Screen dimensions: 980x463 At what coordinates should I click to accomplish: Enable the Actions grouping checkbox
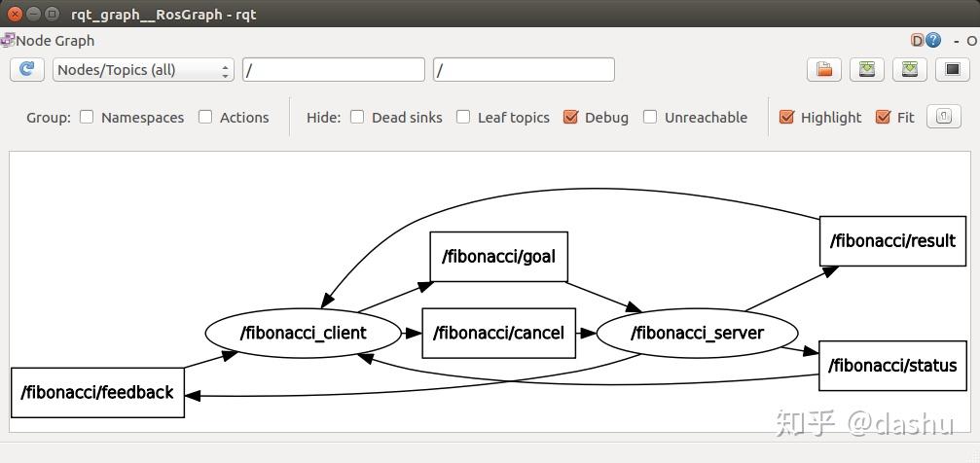pos(205,117)
